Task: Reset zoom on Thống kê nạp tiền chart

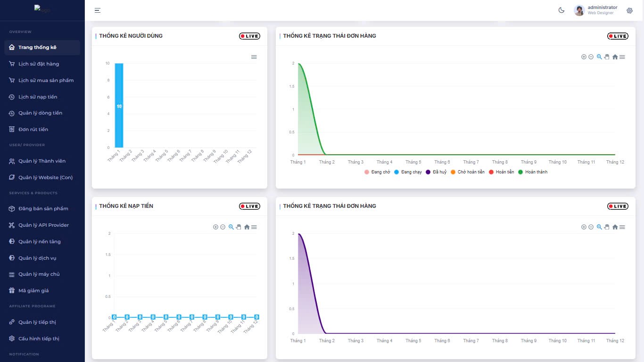Action: point(247,227)
